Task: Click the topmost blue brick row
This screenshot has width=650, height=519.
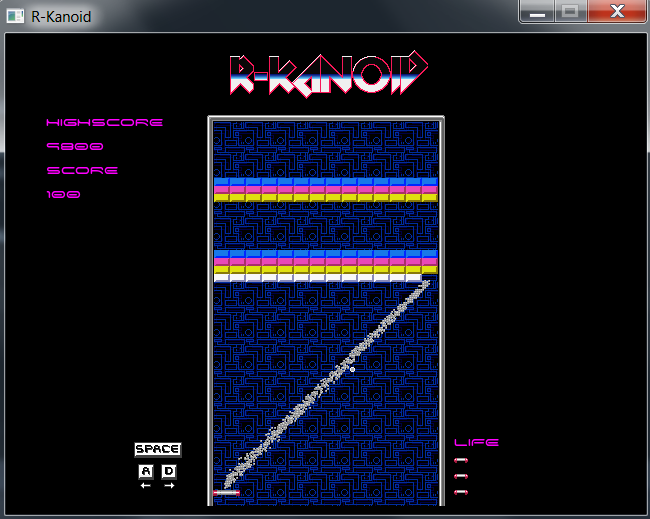Action: (x=325, y=182)
